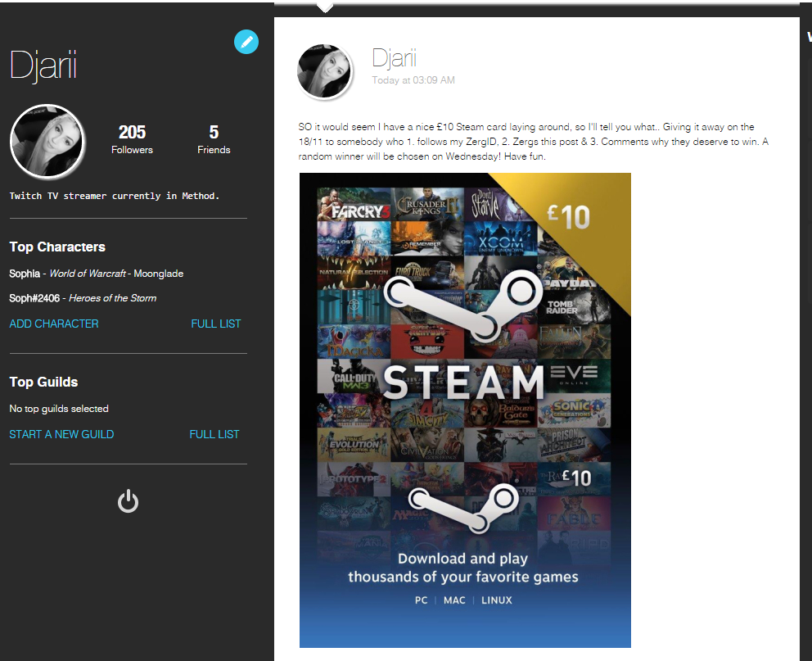Screen dimensions: 812x661
Task: Click the No top guilds selected text
Action: (59, 409)
